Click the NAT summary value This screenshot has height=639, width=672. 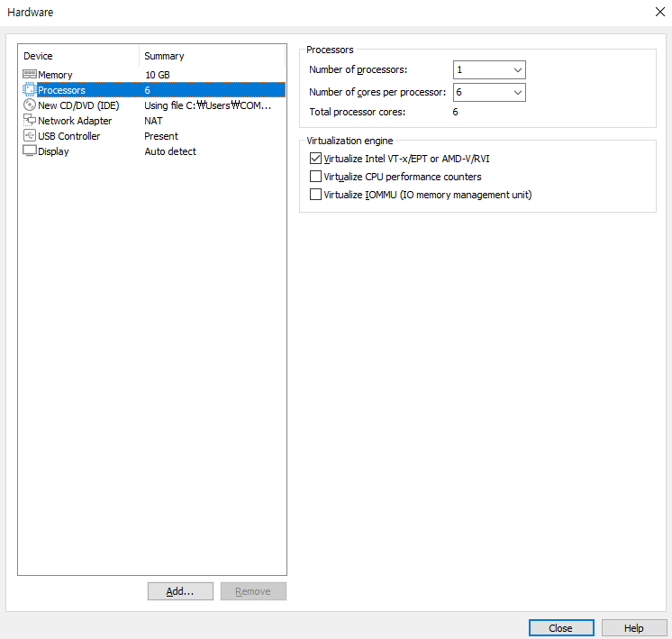pos(153,121)
